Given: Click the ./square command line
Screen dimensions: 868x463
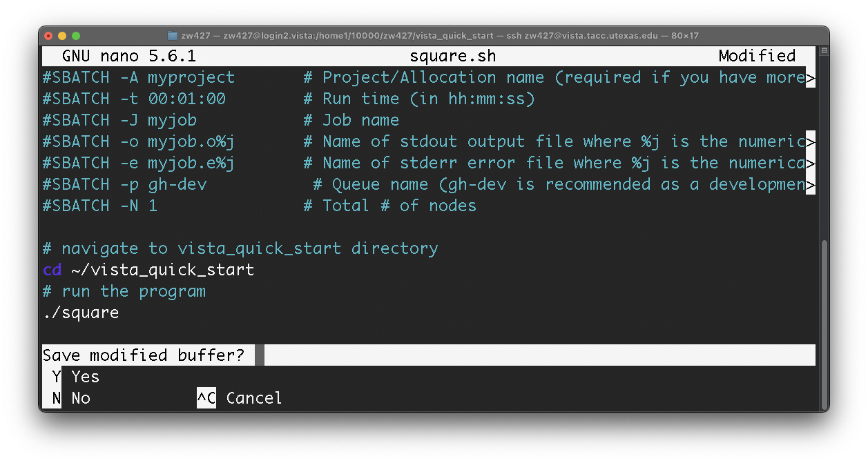Looking at the screenshot, I should tap(81, 313).
